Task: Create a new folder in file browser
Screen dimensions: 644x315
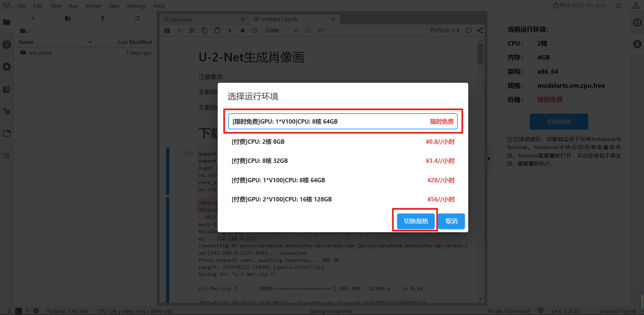Action: coord(68,18)
